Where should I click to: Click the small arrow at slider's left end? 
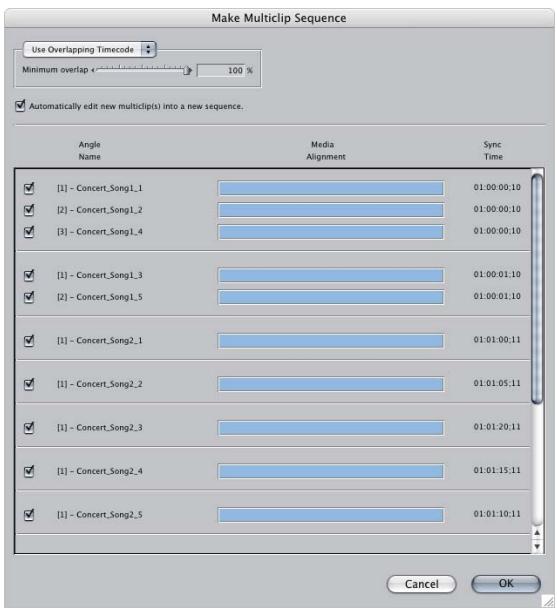[93, 70]
